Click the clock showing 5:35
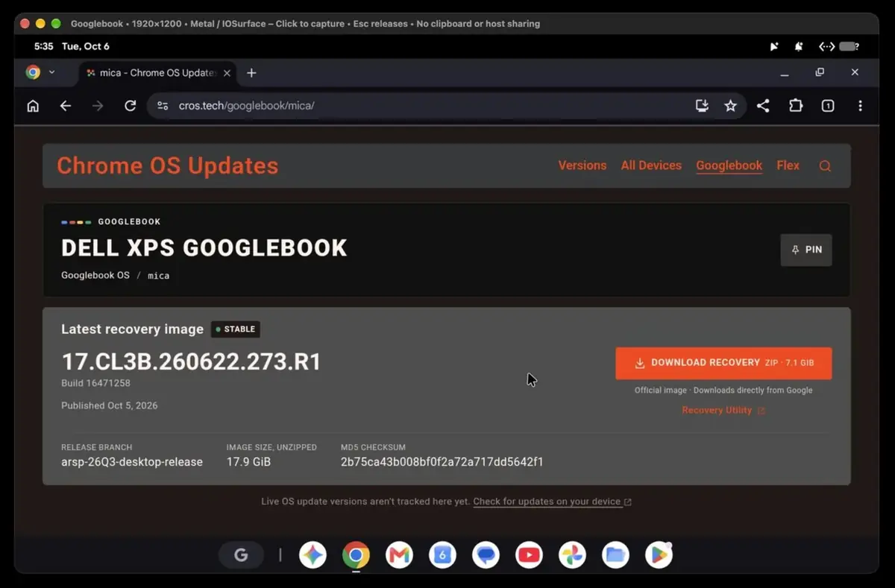The height and width of the screenshot is (588, 895). (44, 46)
